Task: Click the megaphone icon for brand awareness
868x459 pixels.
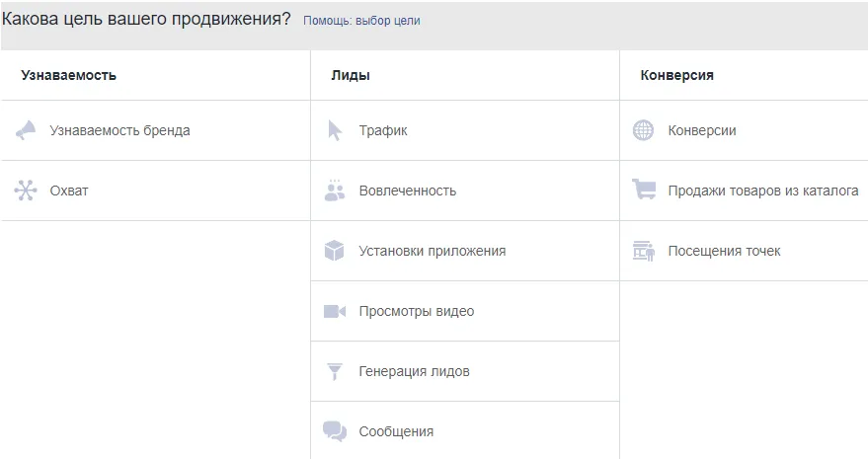Action: click(26, 130)
